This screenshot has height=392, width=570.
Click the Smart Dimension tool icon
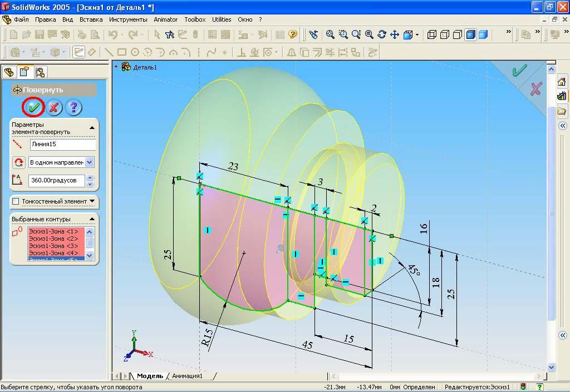click(92, 52)
